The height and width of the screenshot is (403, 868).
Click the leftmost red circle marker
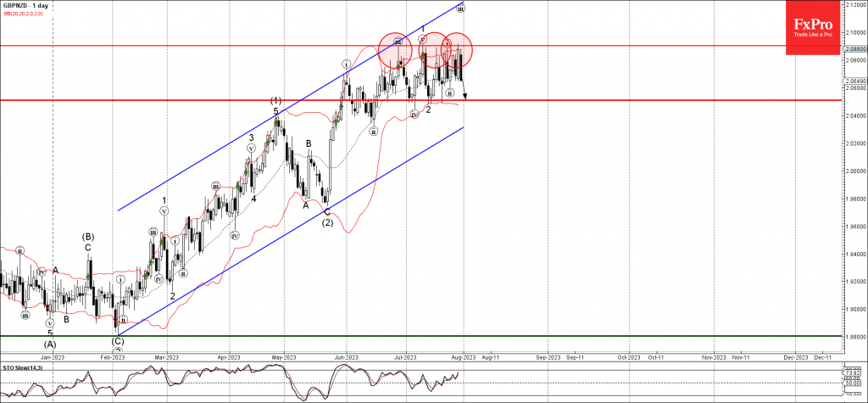395,50
